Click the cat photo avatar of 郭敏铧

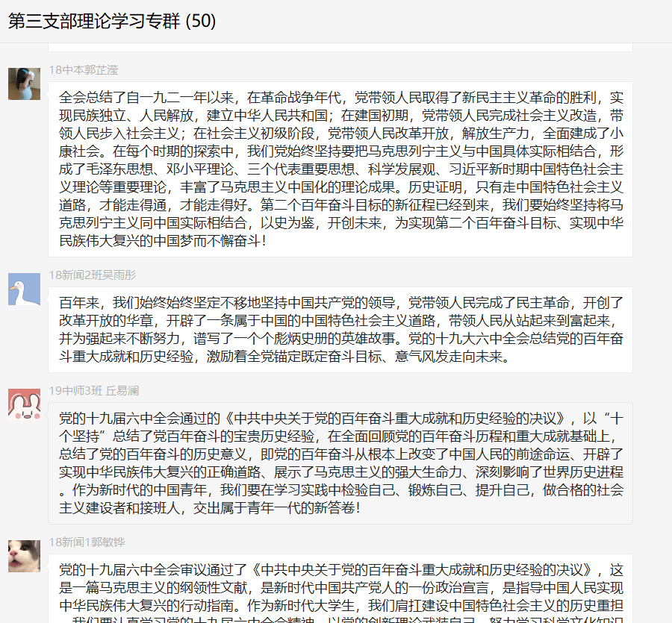[24, 556]
